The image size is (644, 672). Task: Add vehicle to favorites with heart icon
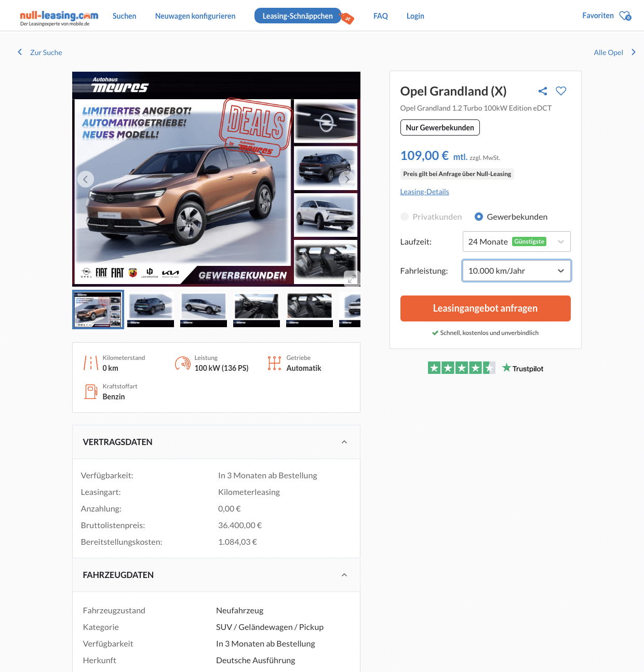pyautogui.click(x=561, y=91)
